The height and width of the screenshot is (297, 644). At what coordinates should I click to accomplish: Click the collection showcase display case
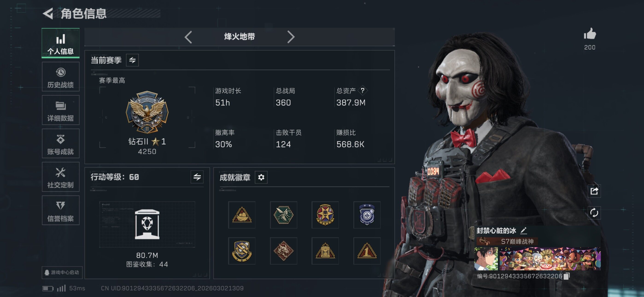[147, 224]
